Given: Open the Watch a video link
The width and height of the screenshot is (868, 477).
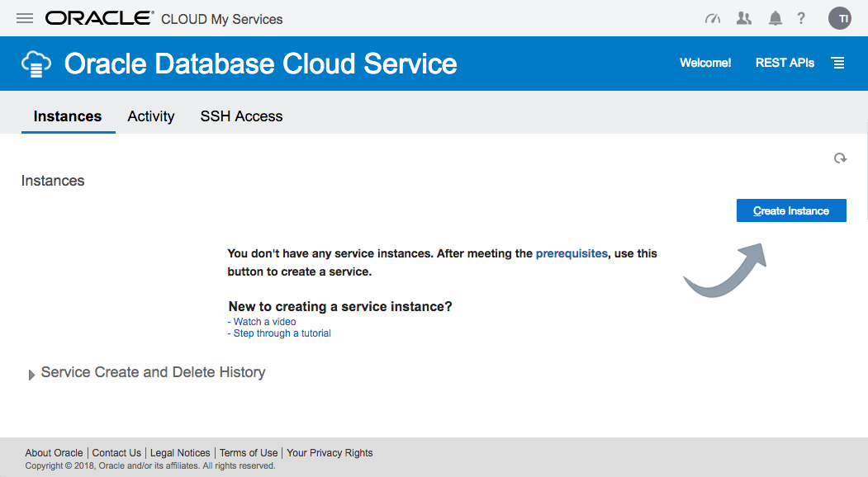Looking at the screenshot, I should click(264, 322).
